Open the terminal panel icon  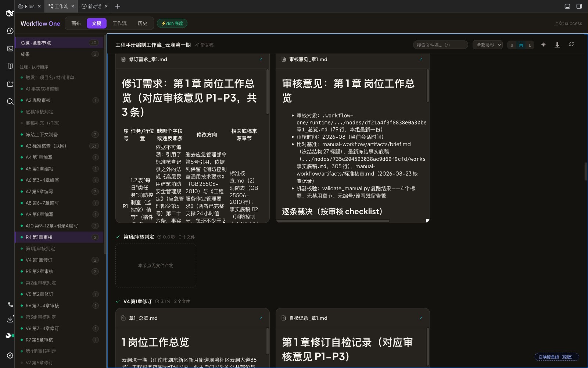click(x=10, y=49)
